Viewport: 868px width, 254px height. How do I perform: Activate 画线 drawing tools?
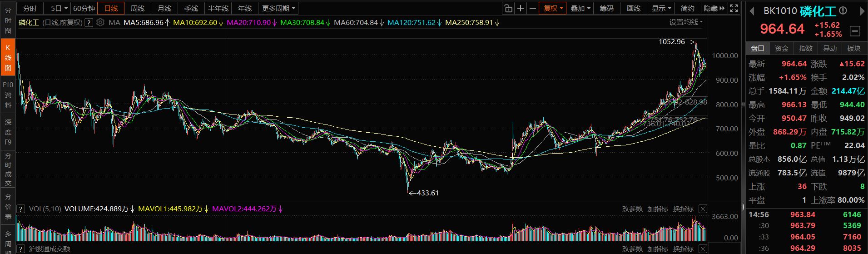click(x=634, y=8)
